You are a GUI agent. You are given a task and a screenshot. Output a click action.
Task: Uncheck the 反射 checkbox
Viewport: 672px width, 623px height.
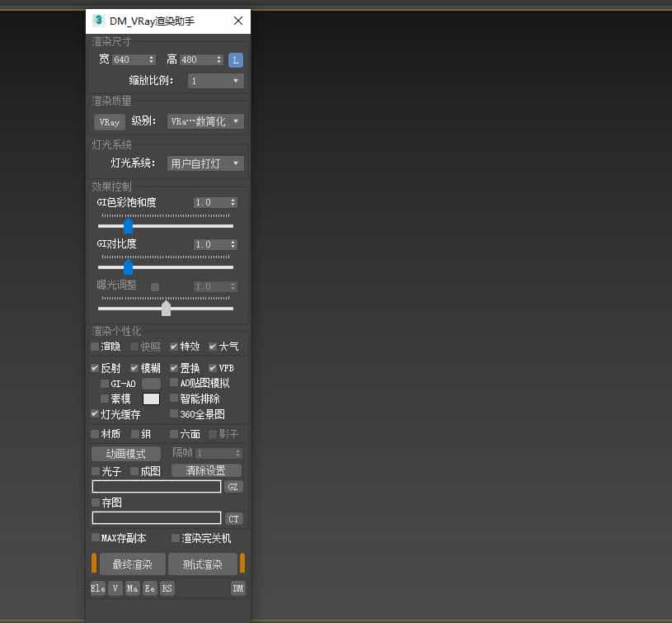(x=95, y=368)
